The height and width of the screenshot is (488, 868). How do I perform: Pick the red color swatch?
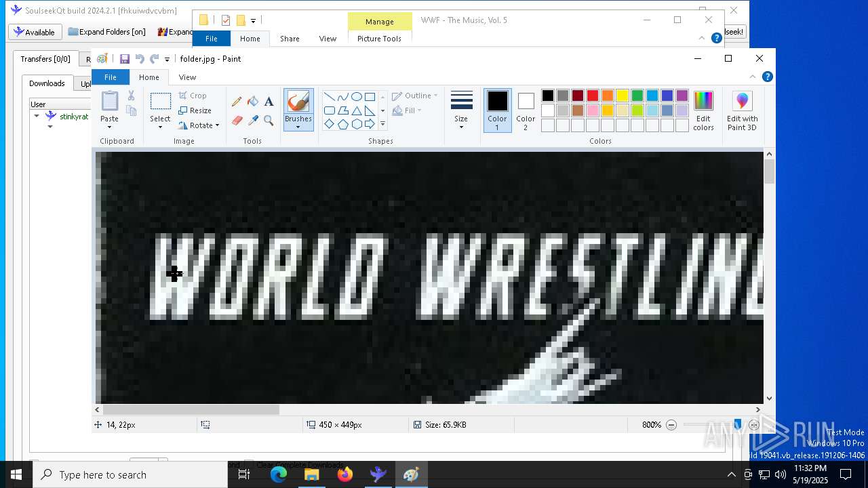click(593, 96)
